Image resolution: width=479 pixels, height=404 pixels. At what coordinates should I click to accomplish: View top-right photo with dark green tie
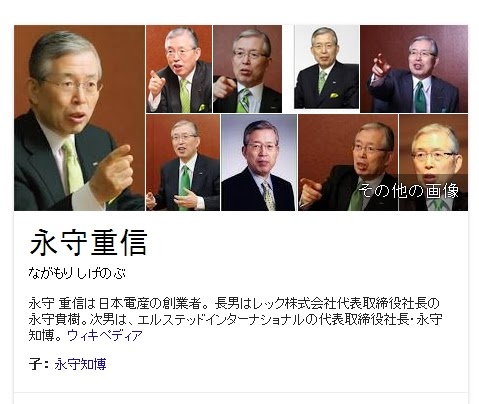[414, 69]
